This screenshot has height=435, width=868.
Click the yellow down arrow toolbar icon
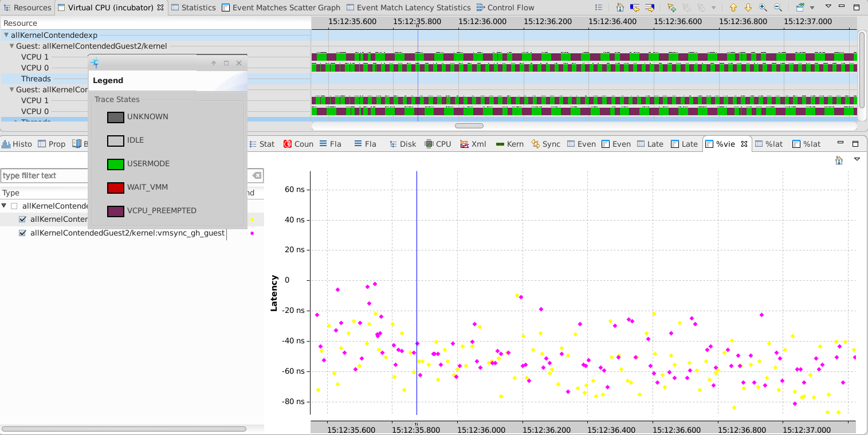coord(748,7)
